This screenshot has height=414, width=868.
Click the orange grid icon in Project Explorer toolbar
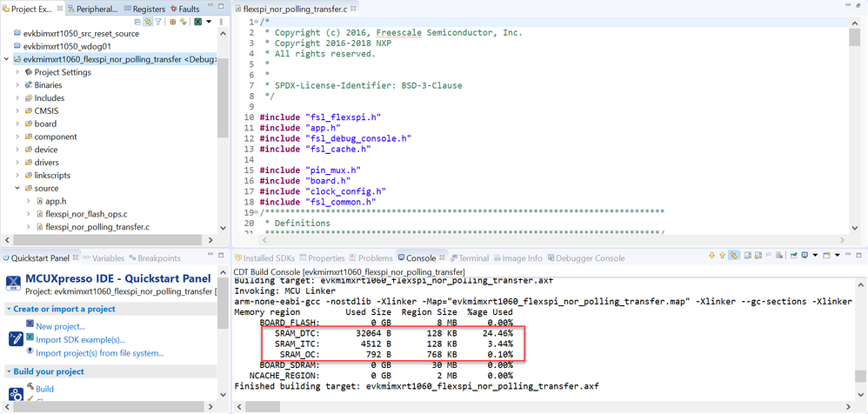coord(173,22)
